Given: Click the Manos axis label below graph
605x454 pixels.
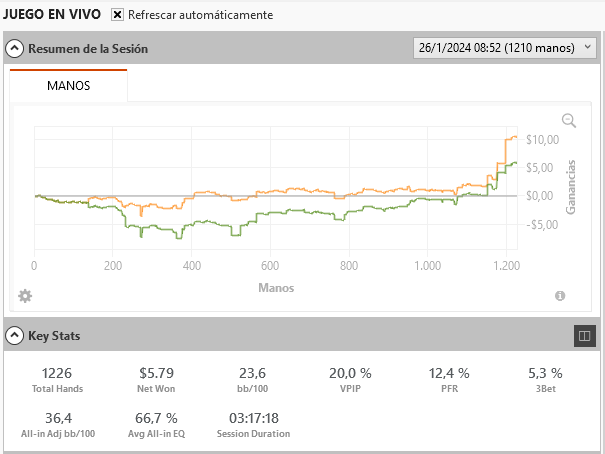Looking at the screenshot, I should tap(276, 288).
